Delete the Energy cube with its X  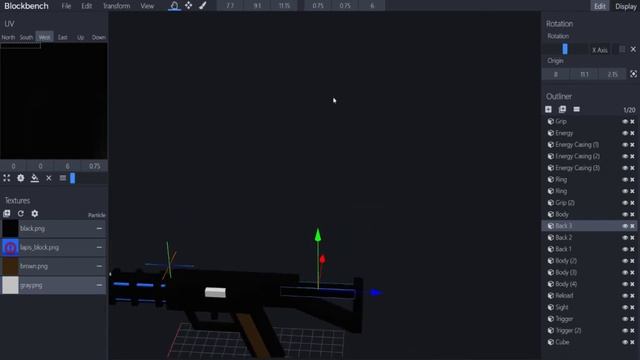click(632, 133)
